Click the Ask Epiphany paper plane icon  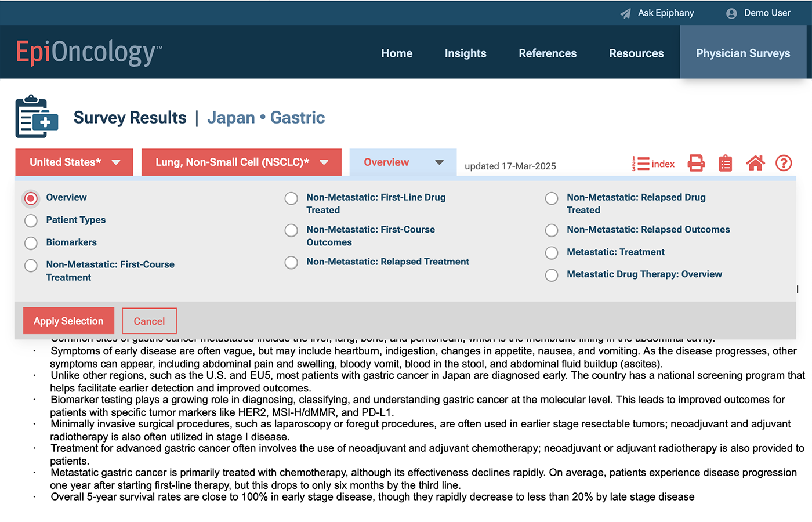point(625,13)
